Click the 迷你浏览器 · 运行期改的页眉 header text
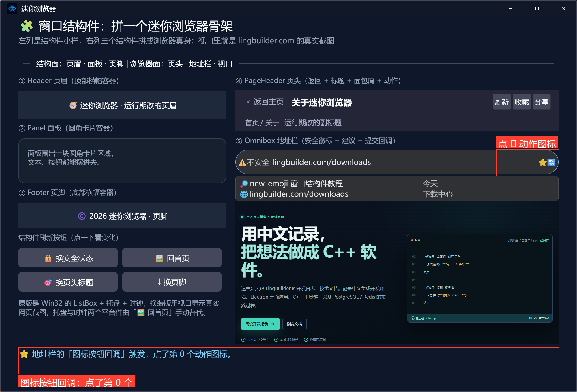 click(128, 105)
